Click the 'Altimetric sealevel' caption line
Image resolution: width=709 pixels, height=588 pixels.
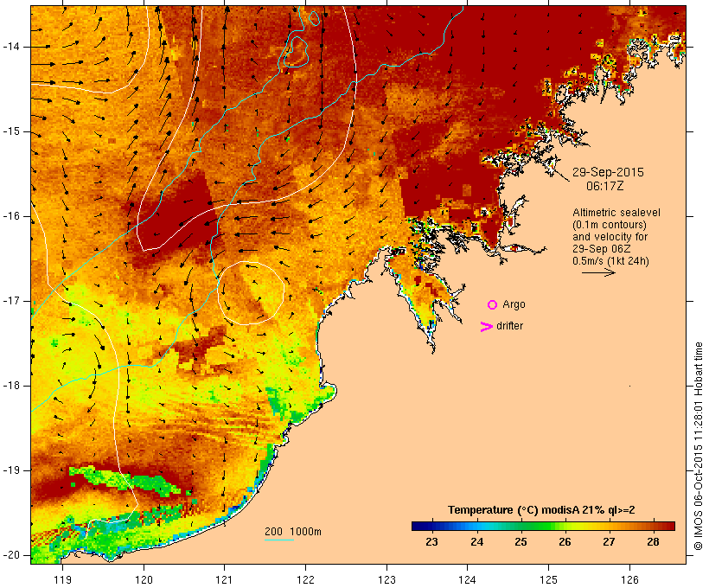coord(616,213)
